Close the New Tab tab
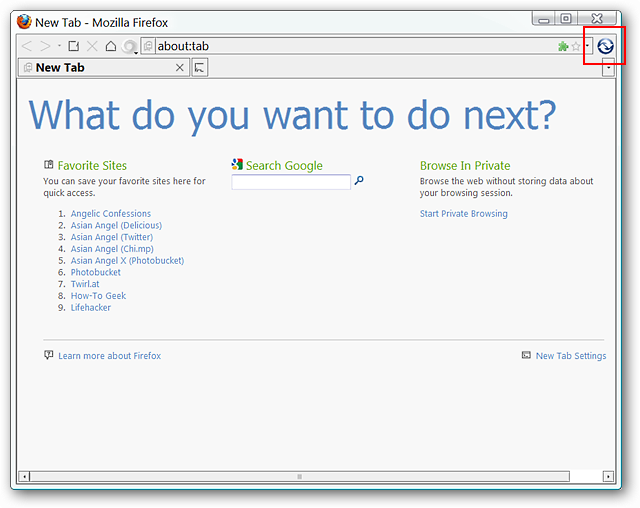Screen dimensions: 640x508 [x=180, y=68]
